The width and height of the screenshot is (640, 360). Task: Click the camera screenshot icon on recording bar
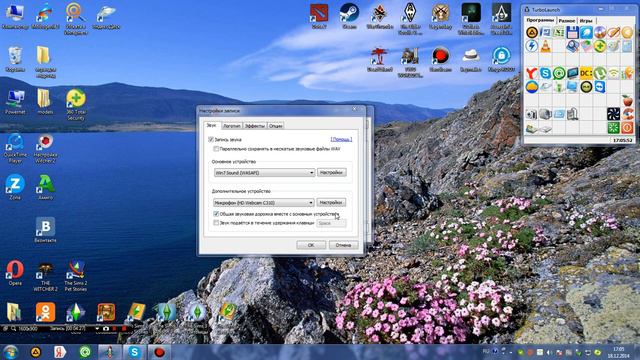[106, 329]
